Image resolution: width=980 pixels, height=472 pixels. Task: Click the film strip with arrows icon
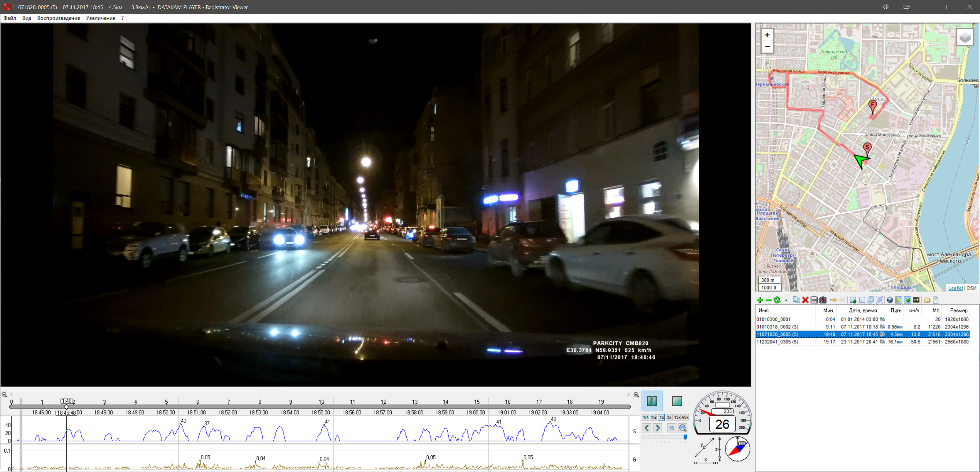pos(917,300)
